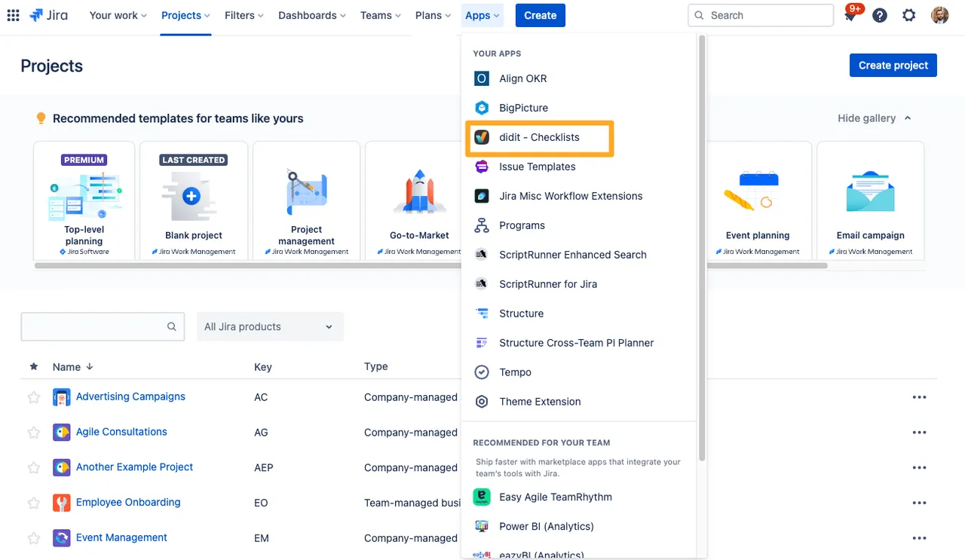Image resolution: width=965 pixels, height=560 pixels.
Task: Star the Another Example Project
Action: pos(33,467)
